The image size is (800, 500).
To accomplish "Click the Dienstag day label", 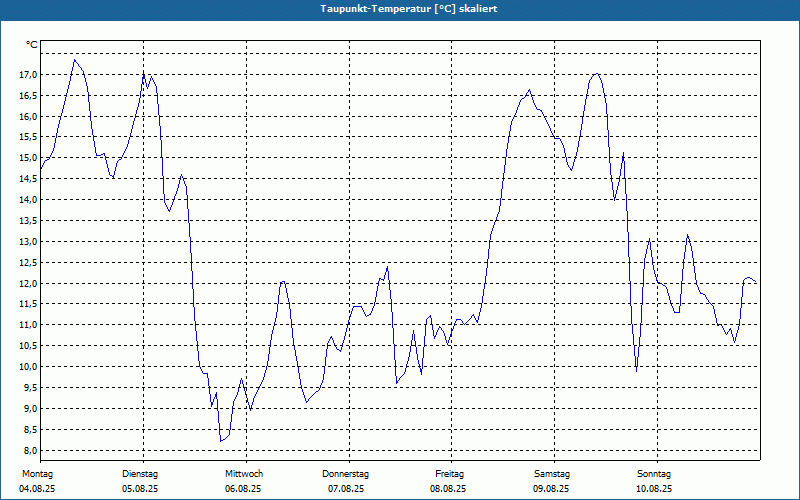I will (x=140, y=474).
